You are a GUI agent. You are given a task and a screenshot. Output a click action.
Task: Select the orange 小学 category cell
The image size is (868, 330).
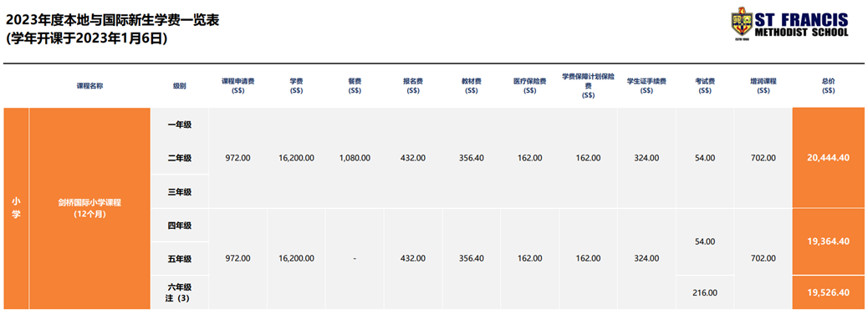[x=16, y=208]
